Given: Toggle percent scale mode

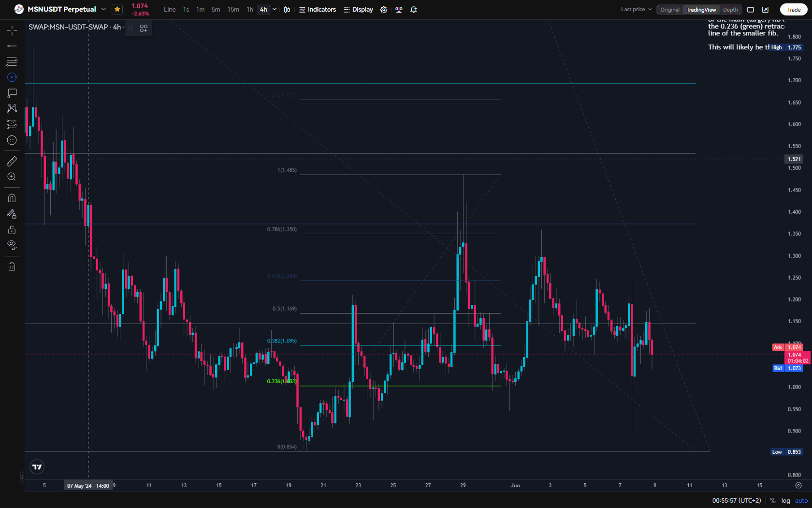Looking at the screenshot, I should pos(773,501).
